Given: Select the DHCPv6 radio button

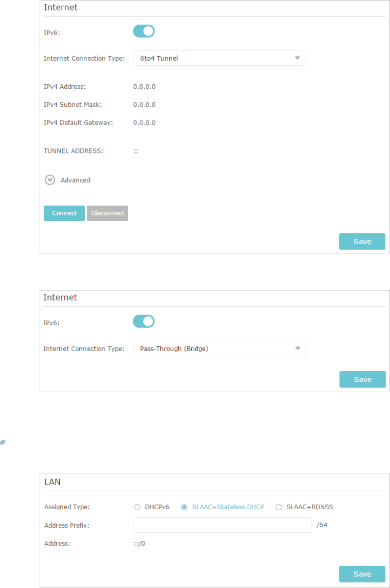Looking at the screenshot, I should pyautogui.click(x=137, y=507).
